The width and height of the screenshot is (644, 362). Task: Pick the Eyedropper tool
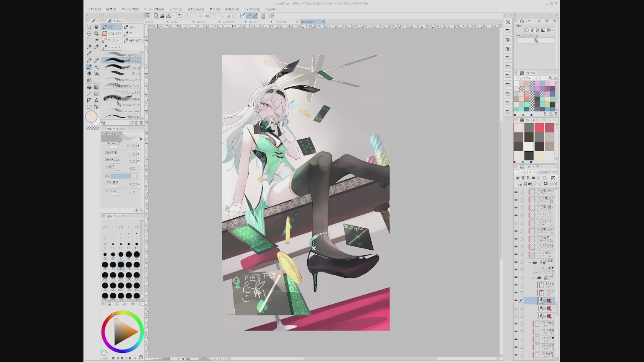[89, 54]
